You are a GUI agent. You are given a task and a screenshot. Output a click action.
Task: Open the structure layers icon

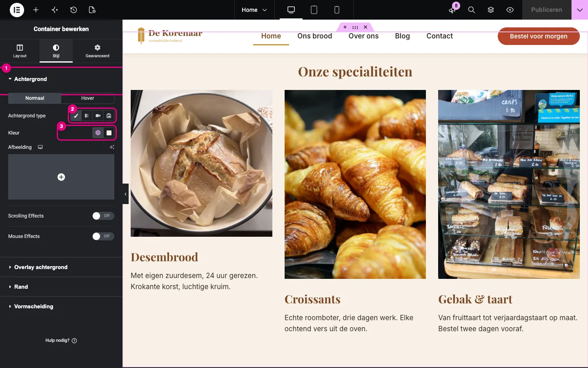pyautogui.click(x=491, y=10)
